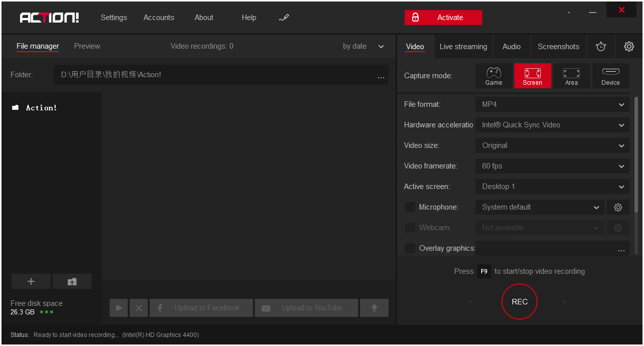
Task: Click the Overlay graphics path field
Action: pyautogui.click(x=552, y=248)
